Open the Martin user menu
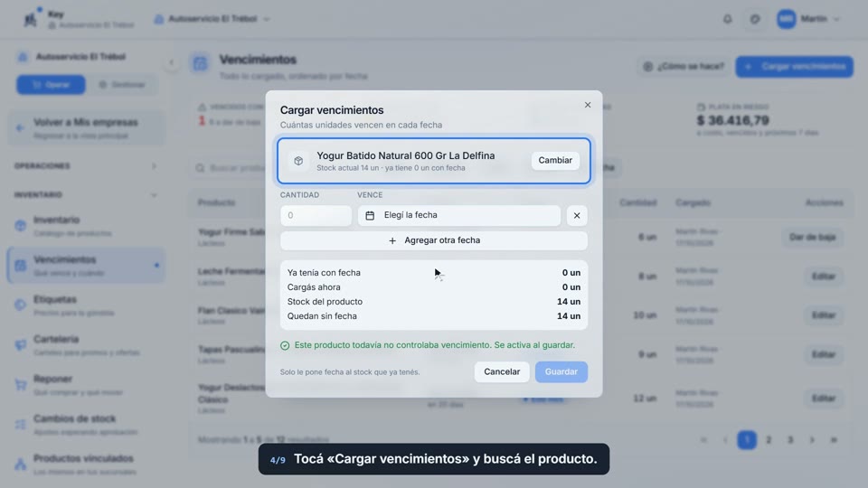Screen dimensions: 868x488 click(x=808, y=19)
